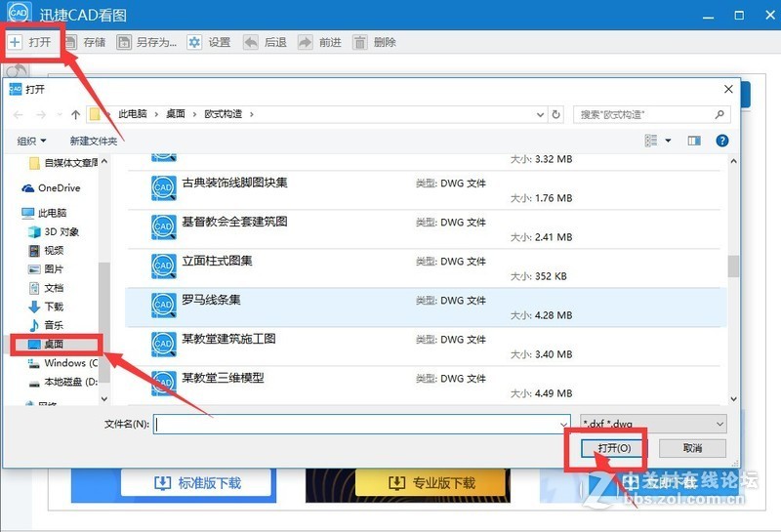Select 下载 (Downloads) in the navigation pane

click(46, 307)
